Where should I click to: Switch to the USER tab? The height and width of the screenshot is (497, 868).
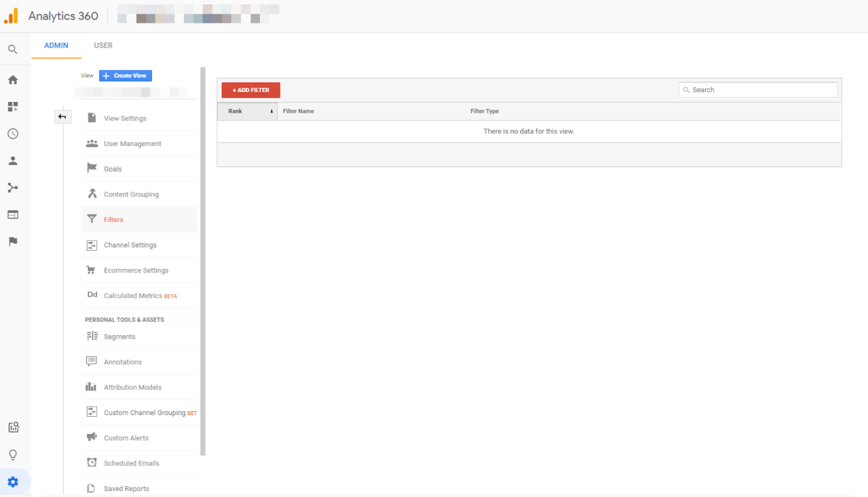click(103, 46)
